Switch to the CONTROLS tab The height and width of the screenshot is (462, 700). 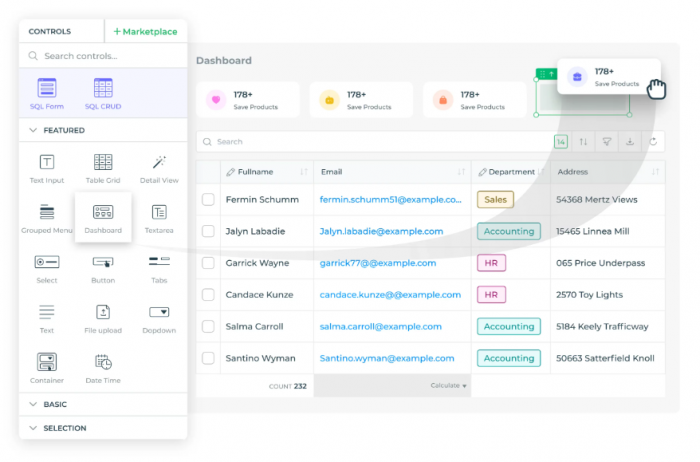point(50,32)
